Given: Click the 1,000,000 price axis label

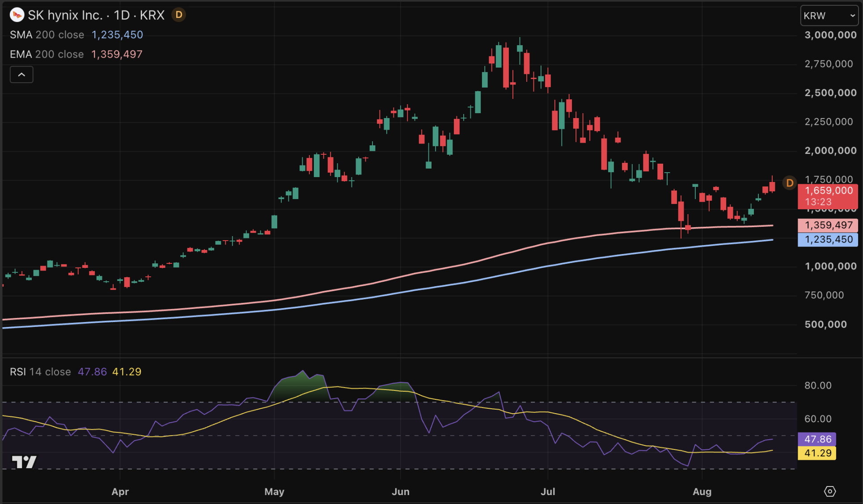Looking at the screenshot, I should [830, 267].
